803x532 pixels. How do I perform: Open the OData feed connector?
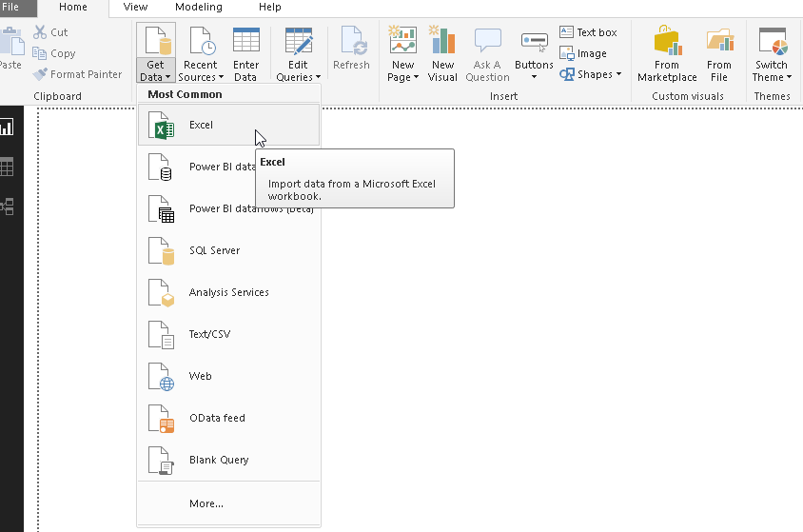[216, 418]
